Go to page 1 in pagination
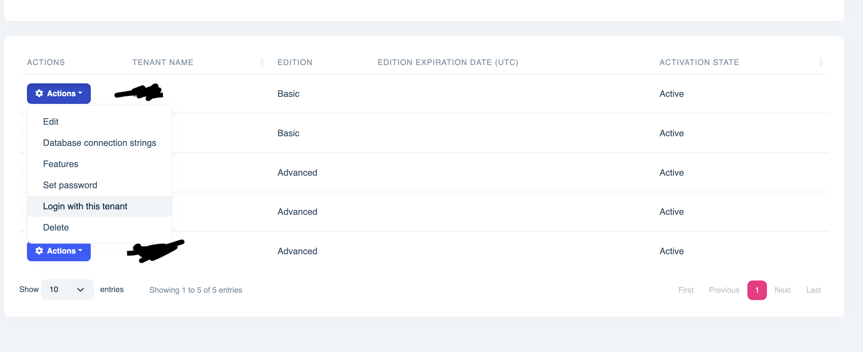The height and width of the screenshot is (352, 868). click(x=757, y=290)
